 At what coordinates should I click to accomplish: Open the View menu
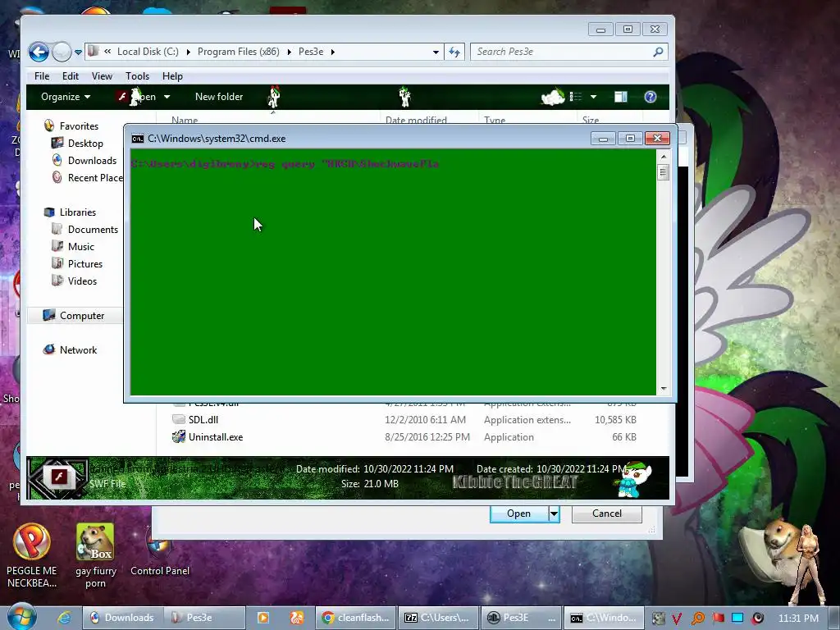coord(102,76)
